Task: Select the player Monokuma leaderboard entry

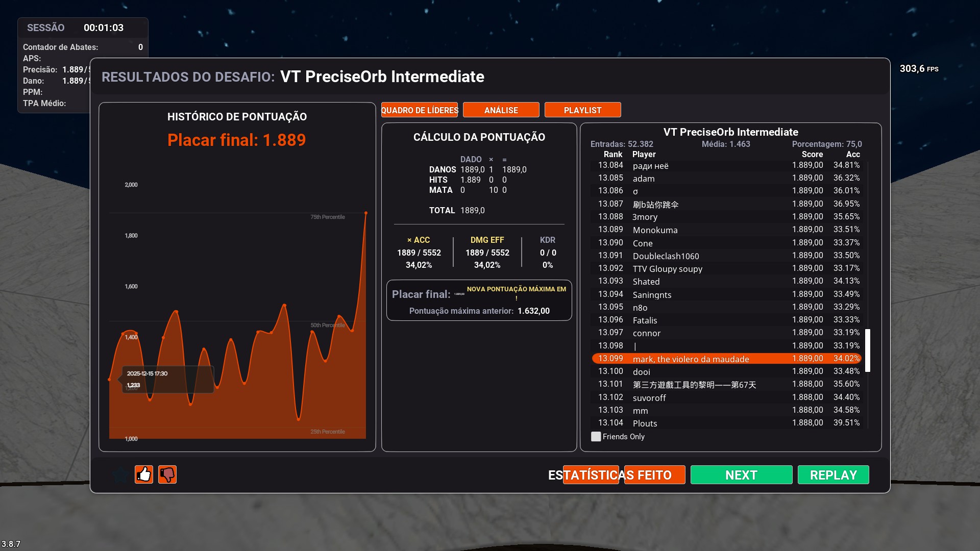Action: click(655, 230)
